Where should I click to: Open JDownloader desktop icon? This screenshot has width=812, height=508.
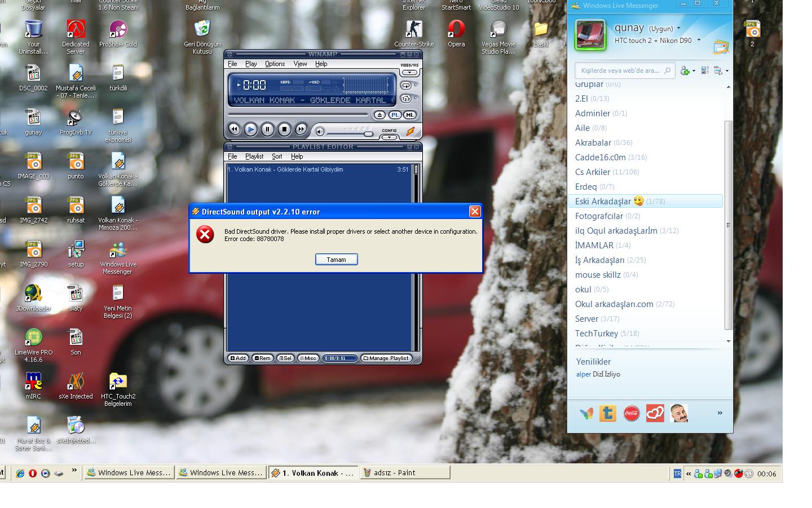33,297
